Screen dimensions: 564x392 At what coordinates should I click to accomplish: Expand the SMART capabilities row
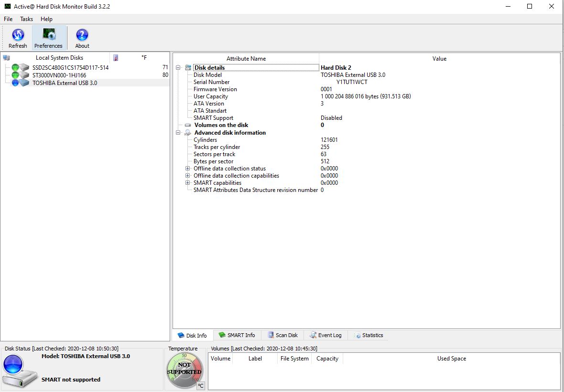pyautogui.click(x=188, y=183)
